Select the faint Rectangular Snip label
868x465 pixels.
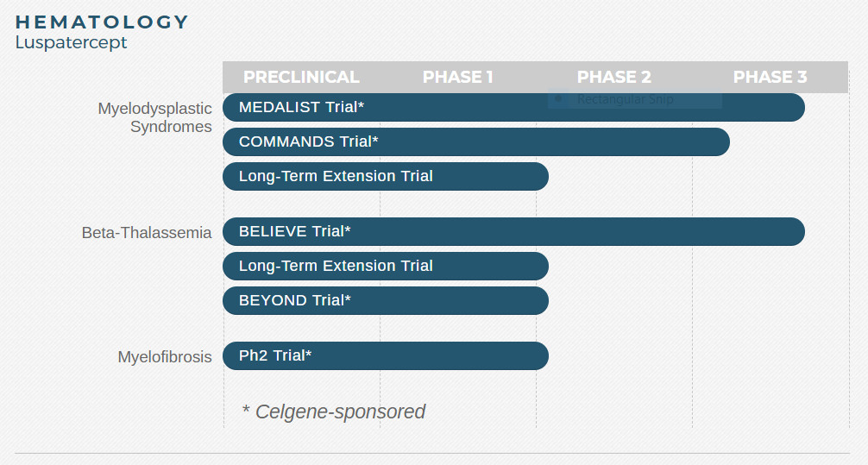tap(625, 99)
